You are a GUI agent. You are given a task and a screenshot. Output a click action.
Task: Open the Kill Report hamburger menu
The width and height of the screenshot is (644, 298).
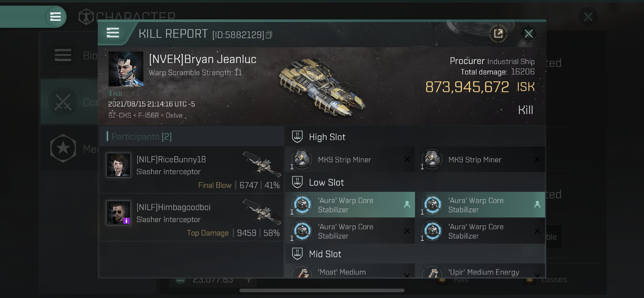pyautogui.click(x=113, y=33)
